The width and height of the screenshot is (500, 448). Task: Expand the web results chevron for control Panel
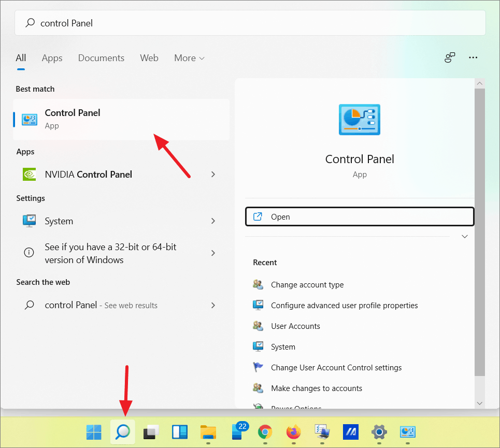pos(213,305)
